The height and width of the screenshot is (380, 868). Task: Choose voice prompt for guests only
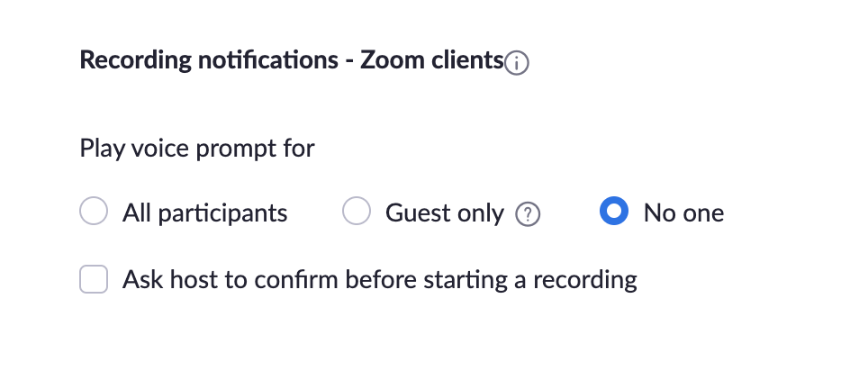pyautogui.click(x=356, y=211)
